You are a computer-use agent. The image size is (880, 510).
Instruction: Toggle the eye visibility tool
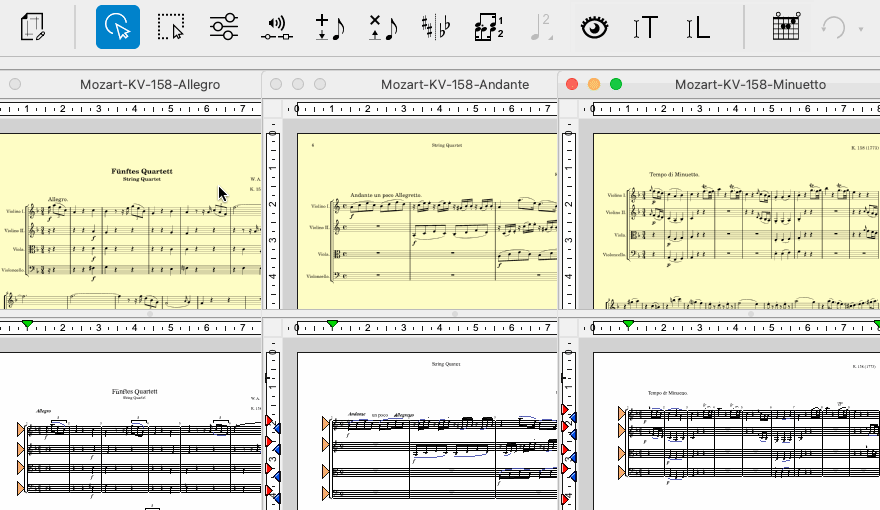coord(594,27)
